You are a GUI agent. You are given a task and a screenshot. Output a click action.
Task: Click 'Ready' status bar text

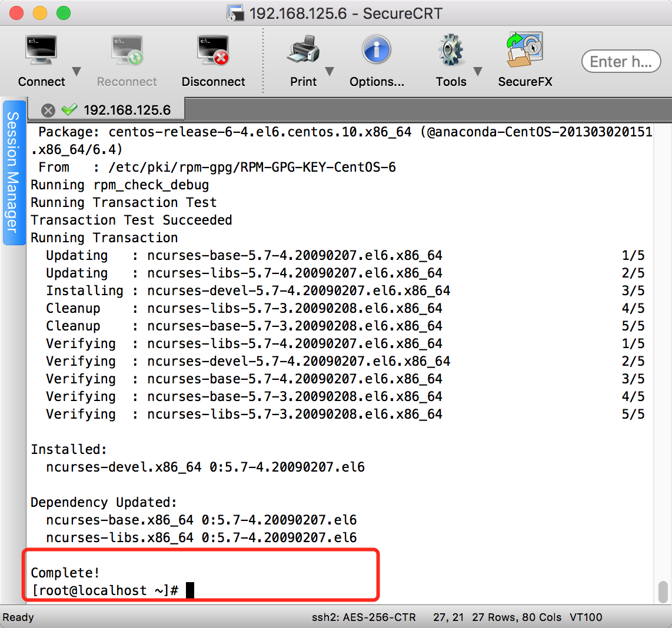coord(18,617)
